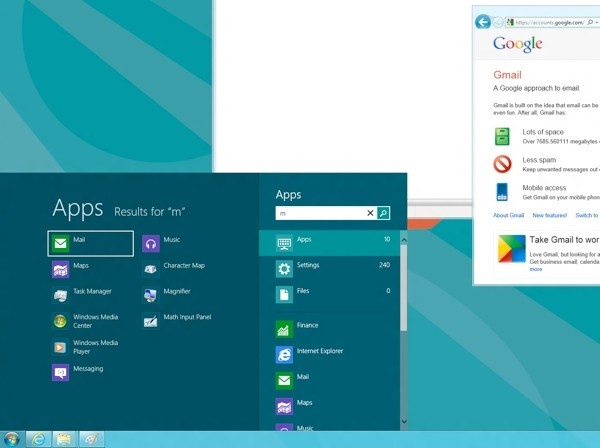Click the Gmail heading text
The width and height of the screenshot is (600, 448).
point(507,75)
